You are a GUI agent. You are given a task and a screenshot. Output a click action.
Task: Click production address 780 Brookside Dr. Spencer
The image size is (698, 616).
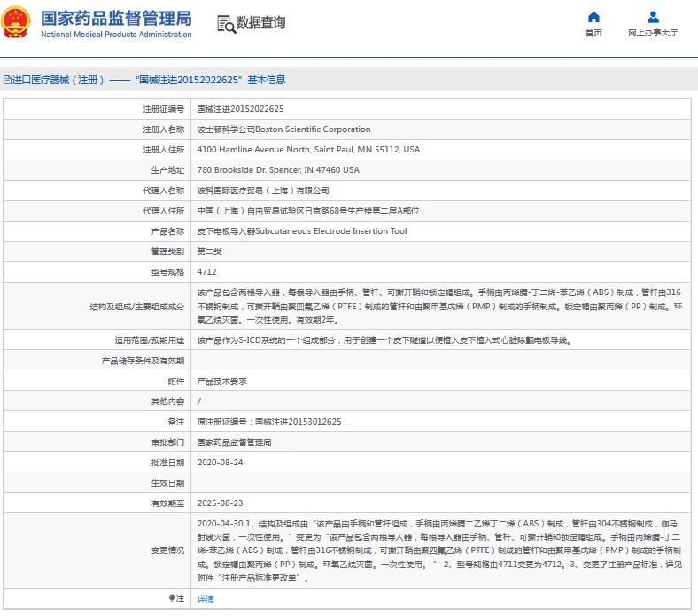(x=278, y=170)
